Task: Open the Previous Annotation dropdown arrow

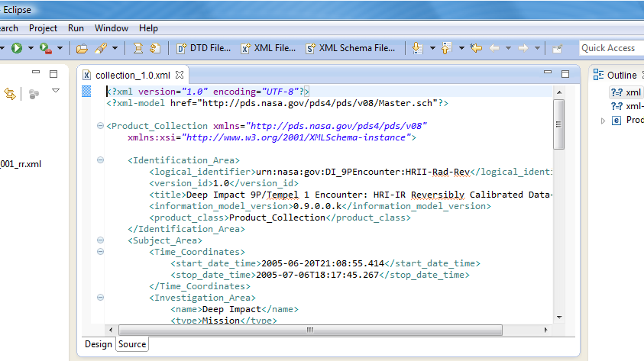Action: point(461,48)
